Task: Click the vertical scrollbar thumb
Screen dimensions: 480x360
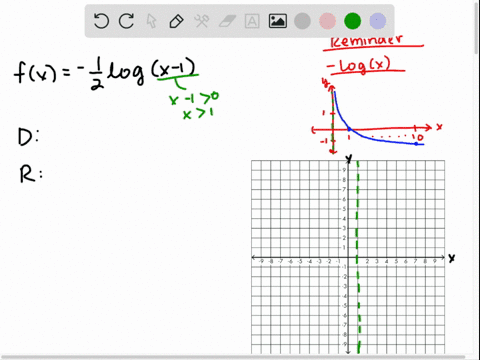Action: click(x=477, y=28)
